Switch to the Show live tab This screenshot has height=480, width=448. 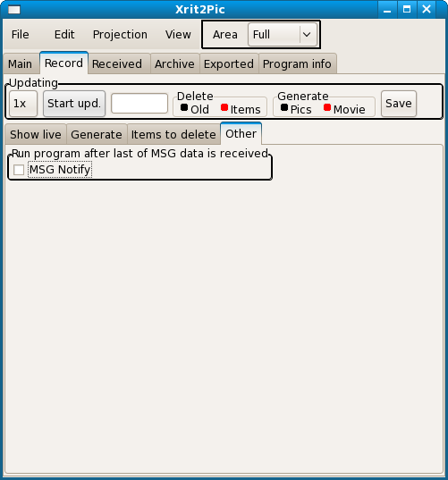click(x=36, y=134)
